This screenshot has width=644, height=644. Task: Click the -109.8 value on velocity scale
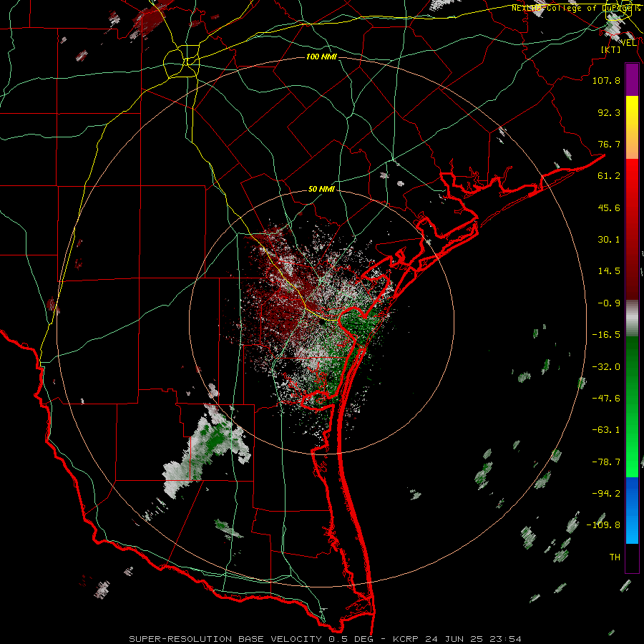point(603,525)
